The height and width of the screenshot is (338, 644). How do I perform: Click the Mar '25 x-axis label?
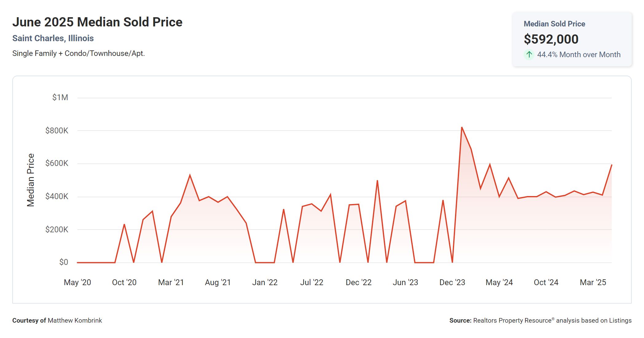[x=593, y=282]
